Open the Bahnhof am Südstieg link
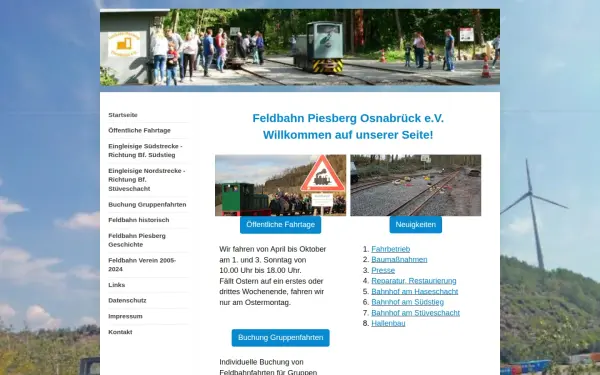This screenshot has height=375, width=600. tap(408, 302)
